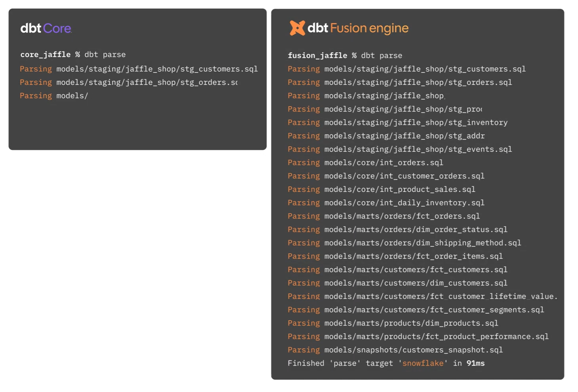Select the int_orders.sql line in Fusion panel

pyautogui.click(x=366, y=163)
